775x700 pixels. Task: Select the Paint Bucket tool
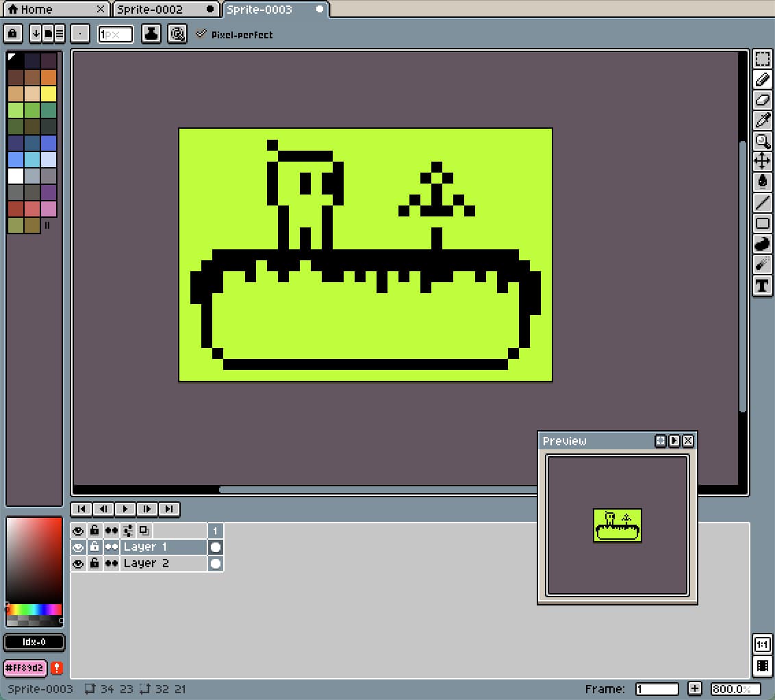coord(762,182)
